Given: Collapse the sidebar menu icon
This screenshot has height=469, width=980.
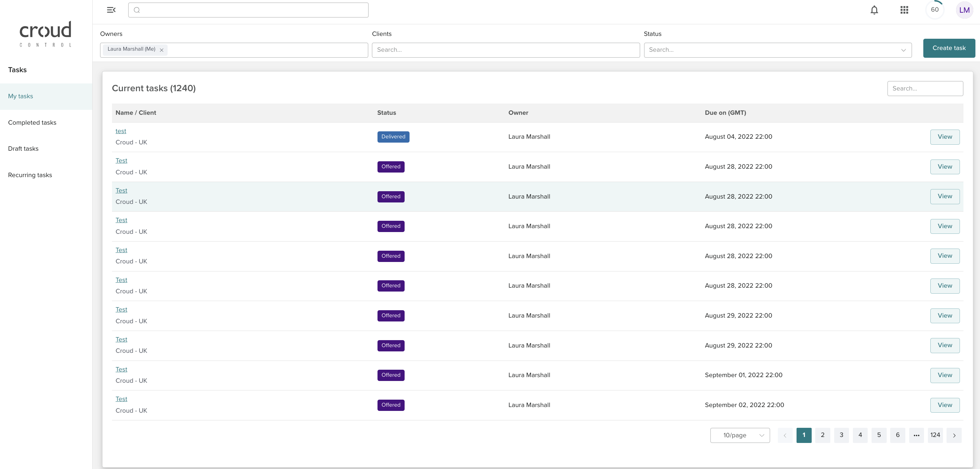Looking at the screenshot, I should pyautogui.click(x=111, y=10).
